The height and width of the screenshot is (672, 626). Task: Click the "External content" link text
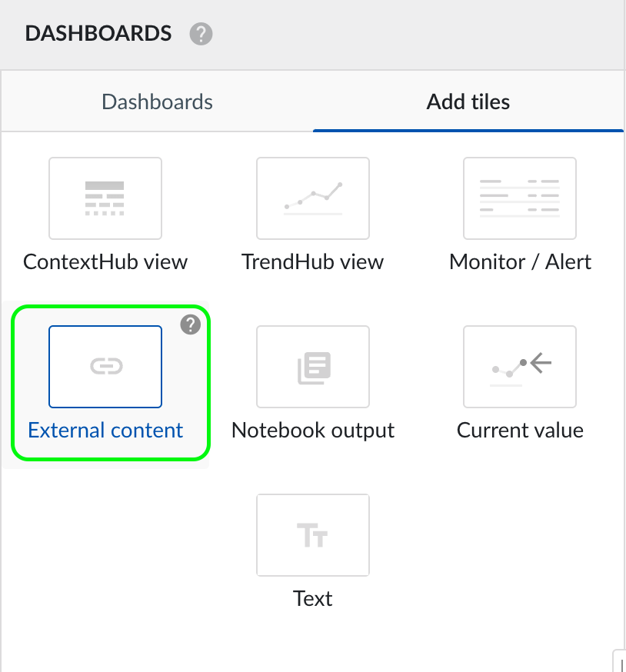click(105, 430)
